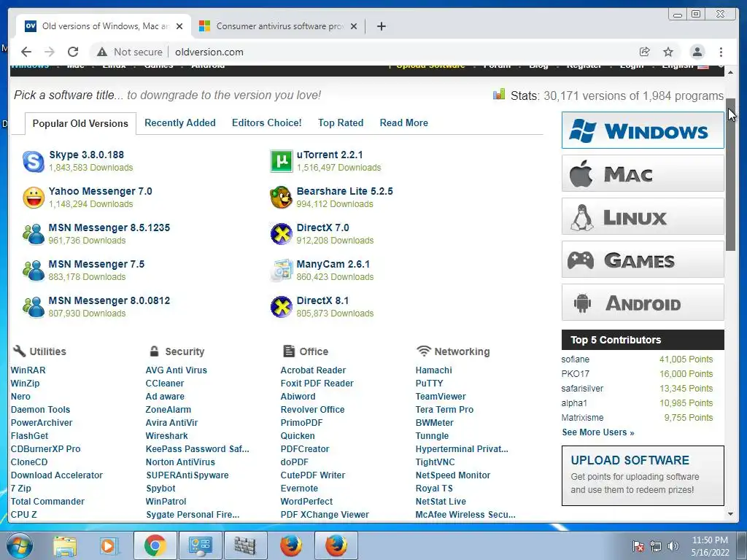Open the AVG Anti Virus link
The height and width of the screenshot is (560, 747).
[177, 370]
